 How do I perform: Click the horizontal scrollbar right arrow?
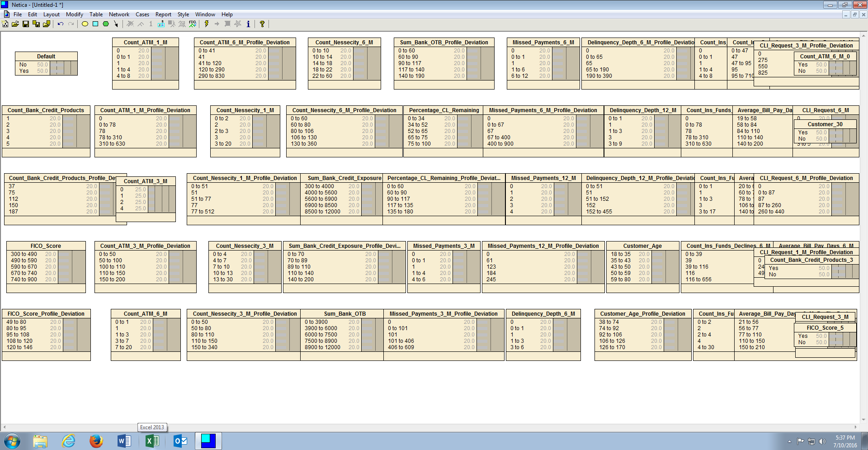(x=855, y=427)
